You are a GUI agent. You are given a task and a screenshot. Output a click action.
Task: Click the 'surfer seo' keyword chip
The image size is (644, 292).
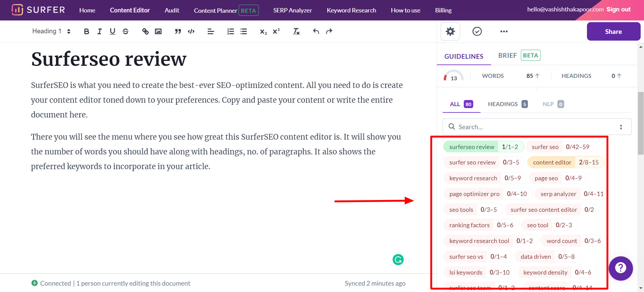click(x=560, y=147)
